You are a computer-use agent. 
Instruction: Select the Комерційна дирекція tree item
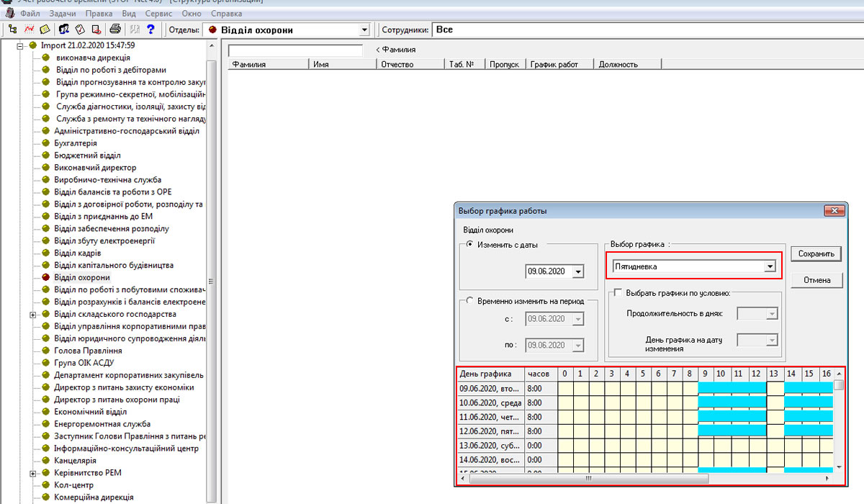[x=94, y=498]
